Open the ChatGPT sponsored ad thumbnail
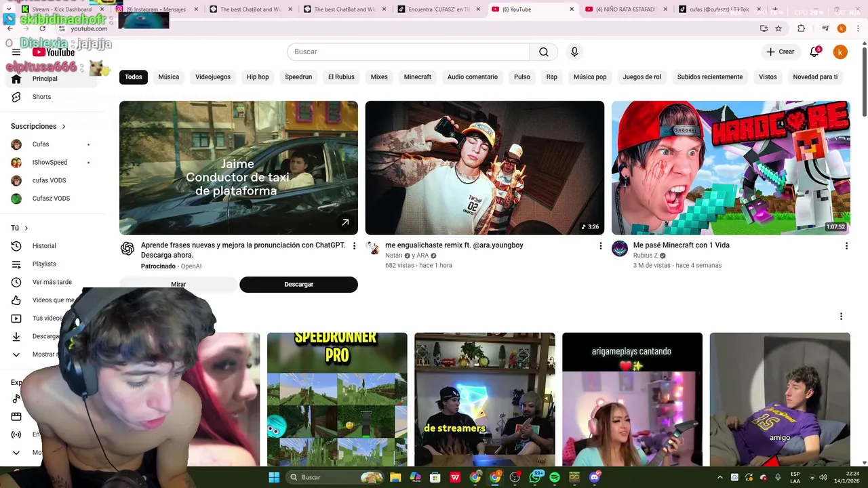 click(x=239, y=168)
